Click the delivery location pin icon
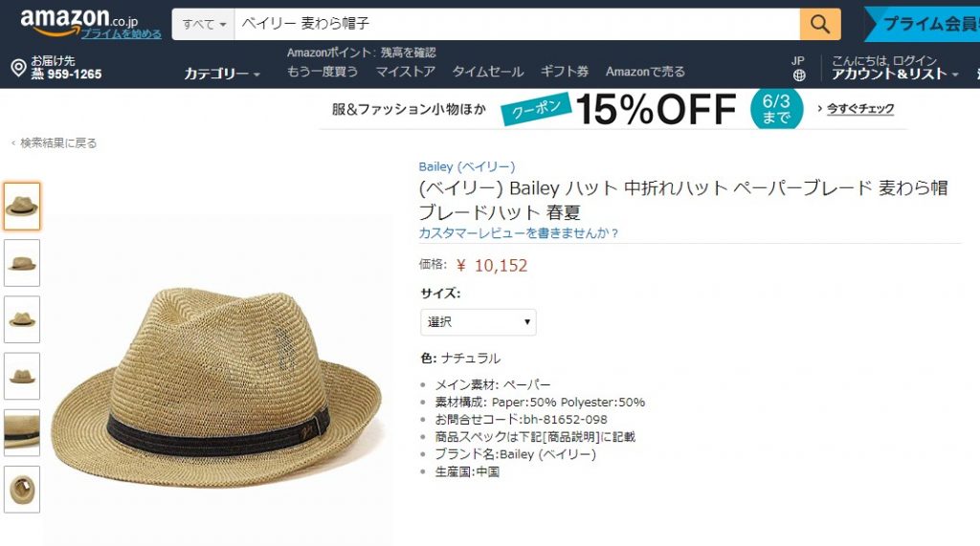The width and height of the screenshot is (980, 546). point(19,68)
